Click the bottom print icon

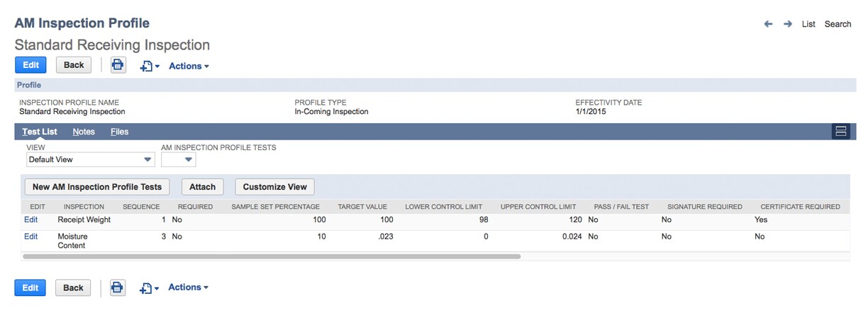(118, 288)
